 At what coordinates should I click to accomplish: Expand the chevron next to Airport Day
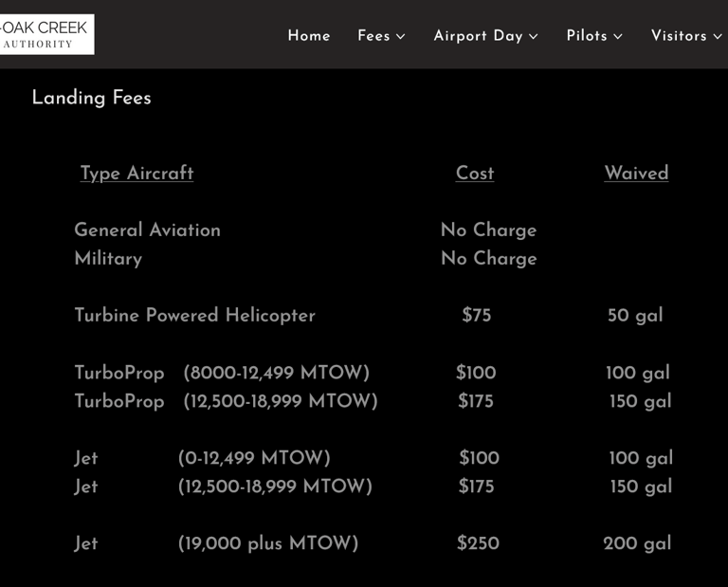[534, 37]
